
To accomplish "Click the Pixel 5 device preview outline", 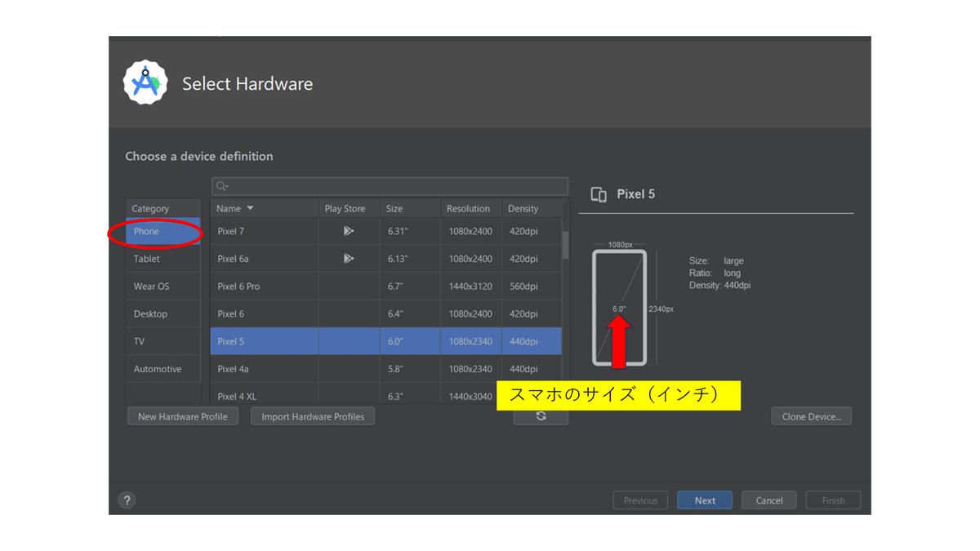I will coord(619,307).
